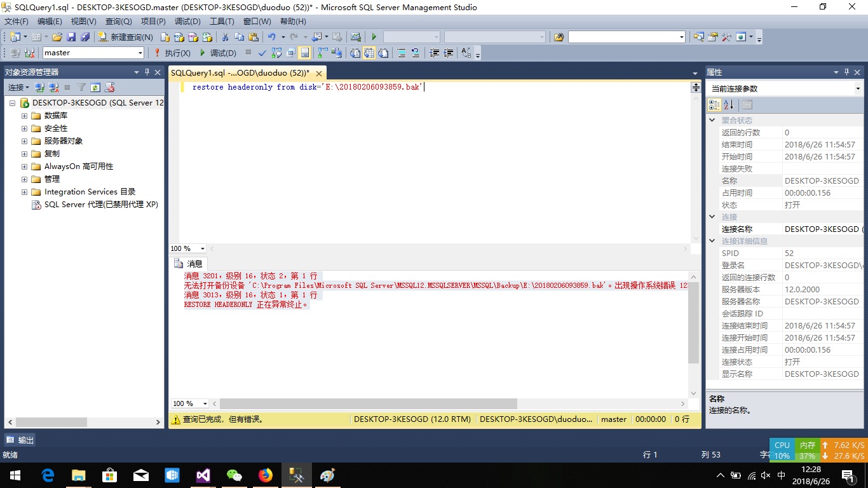Screen dimensions: 868x488
Task: Toggle Results to Grid mode
Action: (369, 53)
